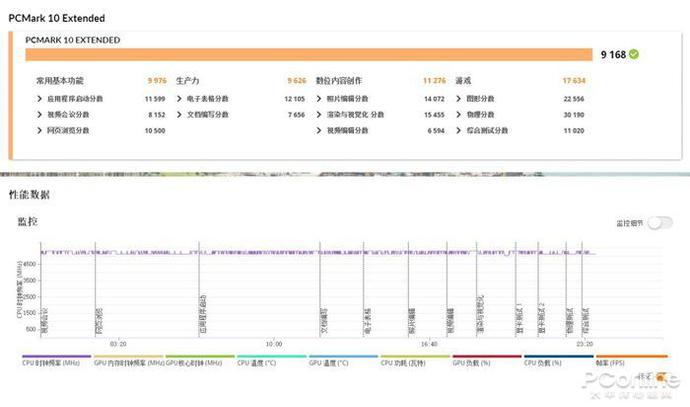Image resolution: width=690 pixels, height=407 pixels.
Task: Select the 应用程序启动 marker on the chart
Action: 203,314
